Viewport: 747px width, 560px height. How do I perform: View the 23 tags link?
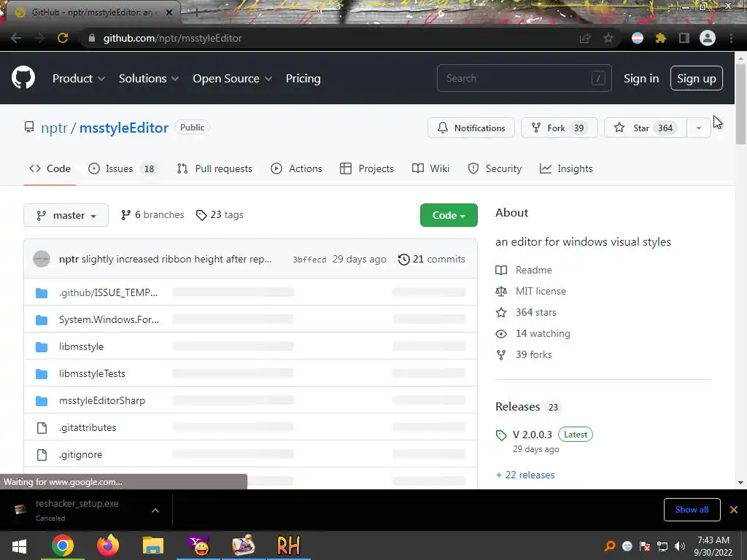coord(220,215)
